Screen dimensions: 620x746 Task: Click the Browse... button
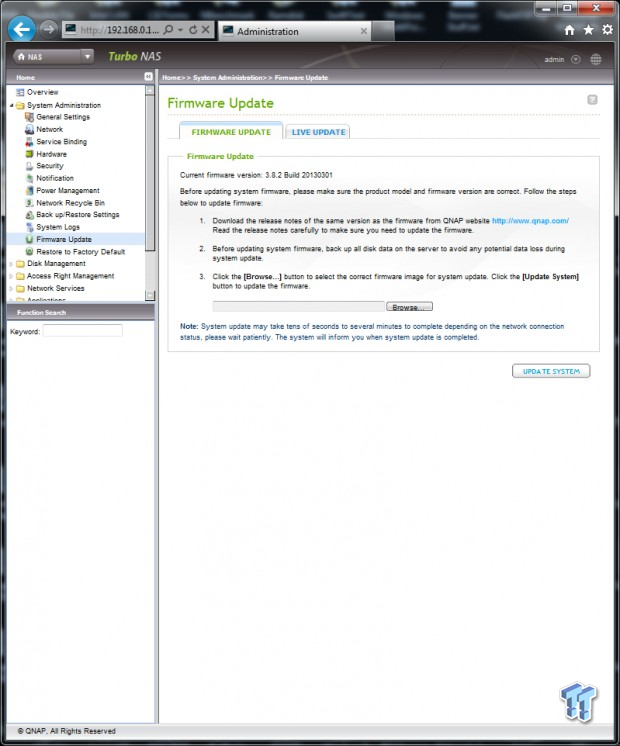pos(409,307)
